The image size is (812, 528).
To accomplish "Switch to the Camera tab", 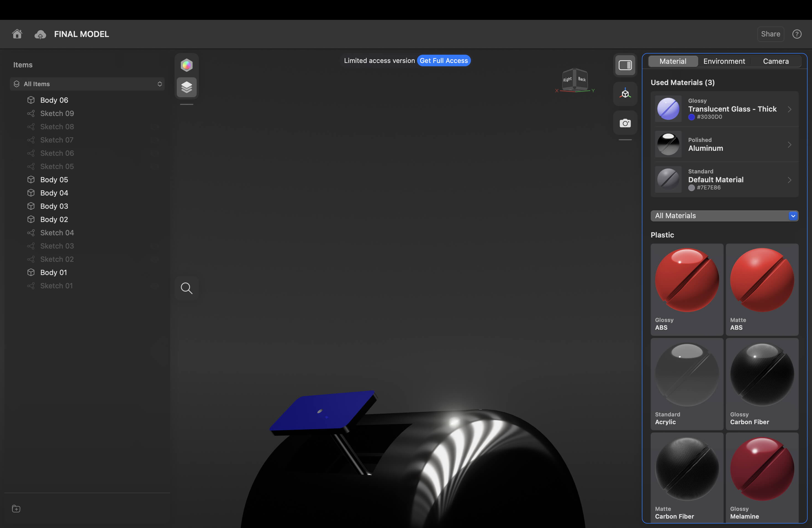I will click(776, 61).
